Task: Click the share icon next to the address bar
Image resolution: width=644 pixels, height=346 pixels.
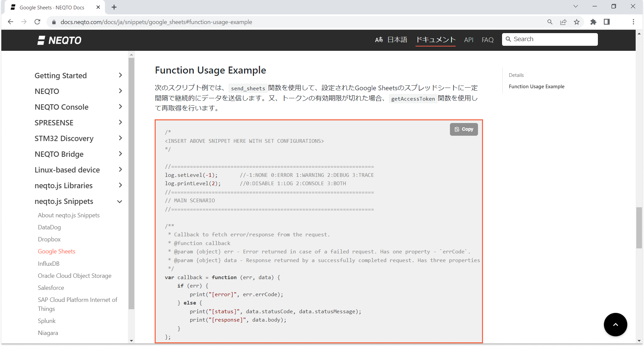Action: (563, 22)
